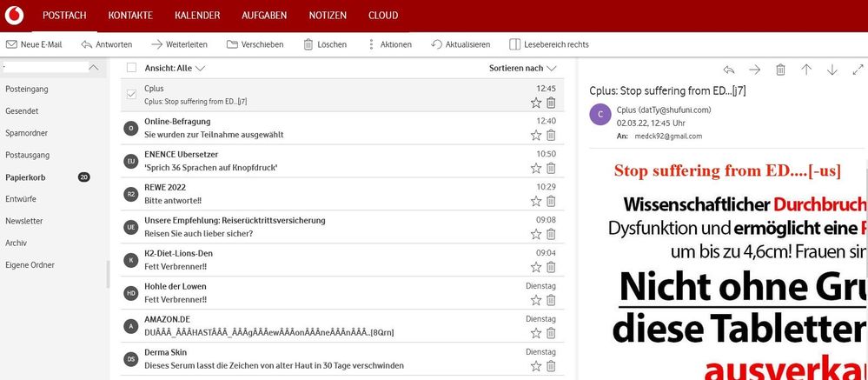
Task: Open the Gesendet folder
Action: pyautogui.click(x=22, y=110)
